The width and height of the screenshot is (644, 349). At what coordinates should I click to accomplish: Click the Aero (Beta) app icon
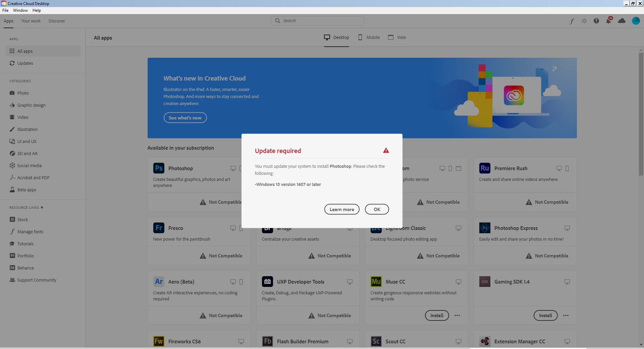159,282
